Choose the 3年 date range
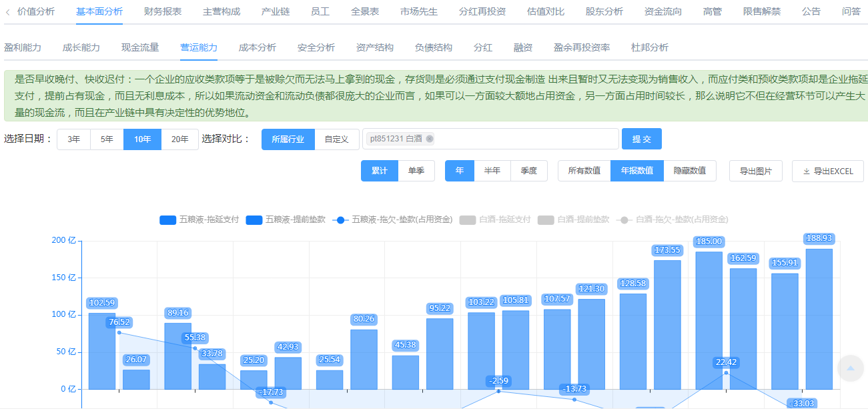 [x=74, y=139]
